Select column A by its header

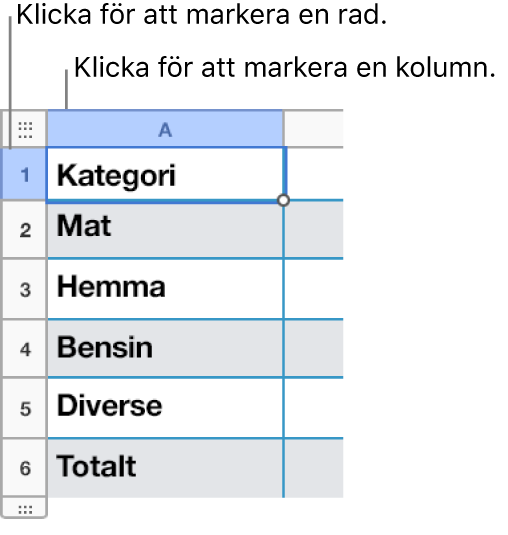tap(165, 129)
